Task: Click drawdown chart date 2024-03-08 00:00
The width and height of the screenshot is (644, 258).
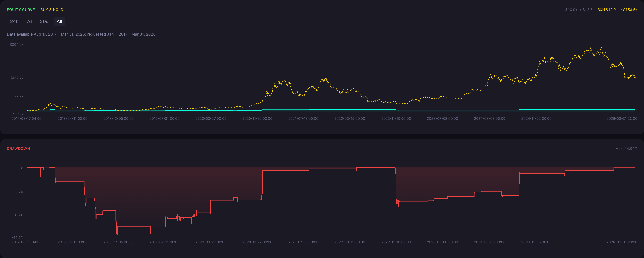Action: click(x=489, y=242)
